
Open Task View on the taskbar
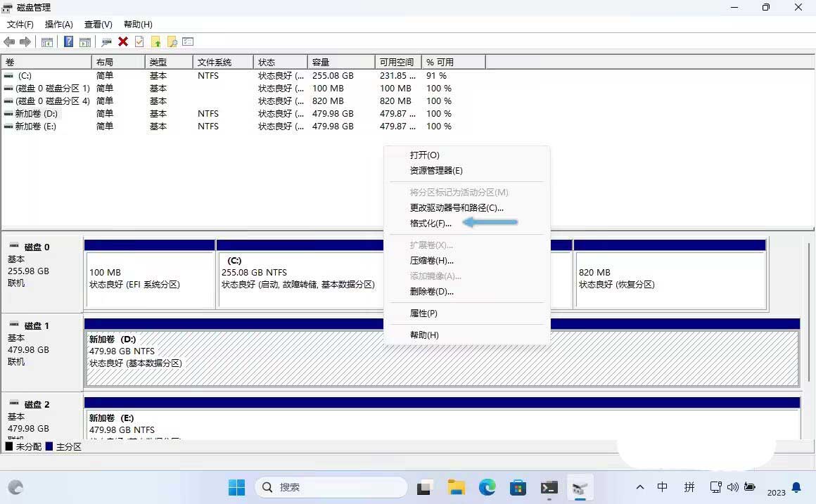click(424, 488)
